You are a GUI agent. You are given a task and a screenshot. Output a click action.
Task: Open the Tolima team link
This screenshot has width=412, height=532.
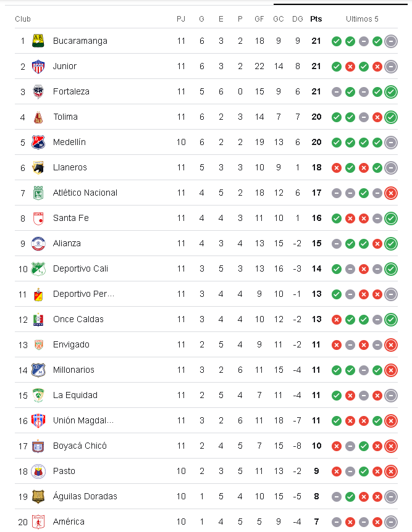65,117
